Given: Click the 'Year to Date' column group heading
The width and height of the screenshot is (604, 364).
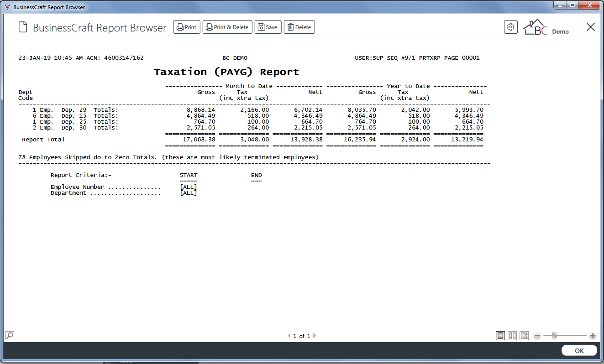Looking at the screenshot, I should tap(409, 86).
